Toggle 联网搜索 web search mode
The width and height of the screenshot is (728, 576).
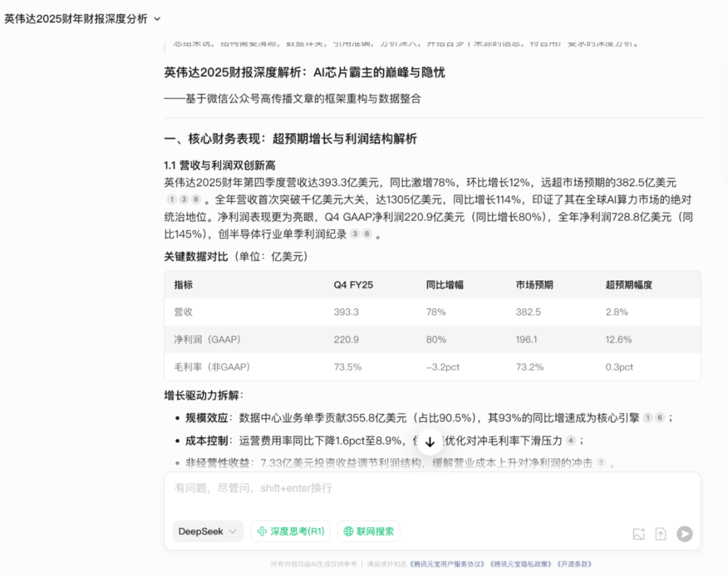coord(368,532)
